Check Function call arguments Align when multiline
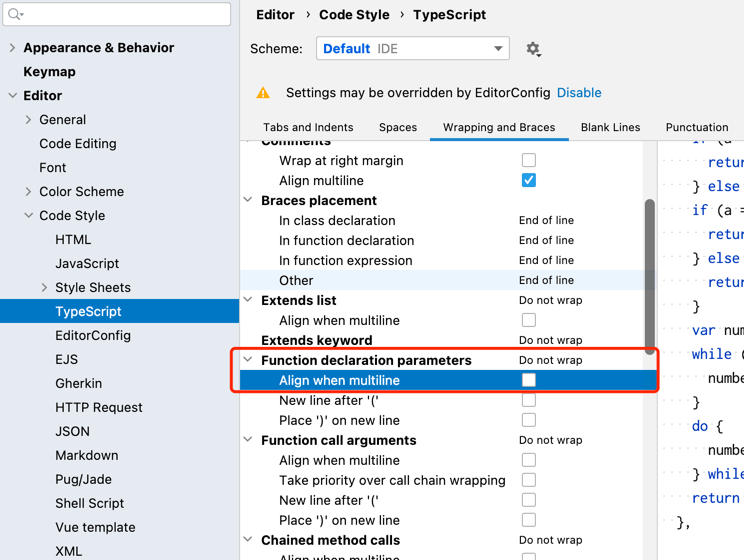This screenshot has height=560, width=744. 529,460
